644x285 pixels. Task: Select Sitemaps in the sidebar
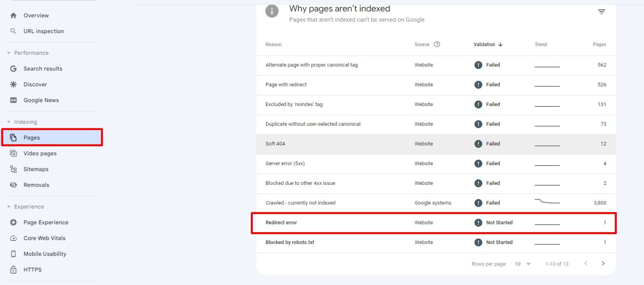pos(36,169)
